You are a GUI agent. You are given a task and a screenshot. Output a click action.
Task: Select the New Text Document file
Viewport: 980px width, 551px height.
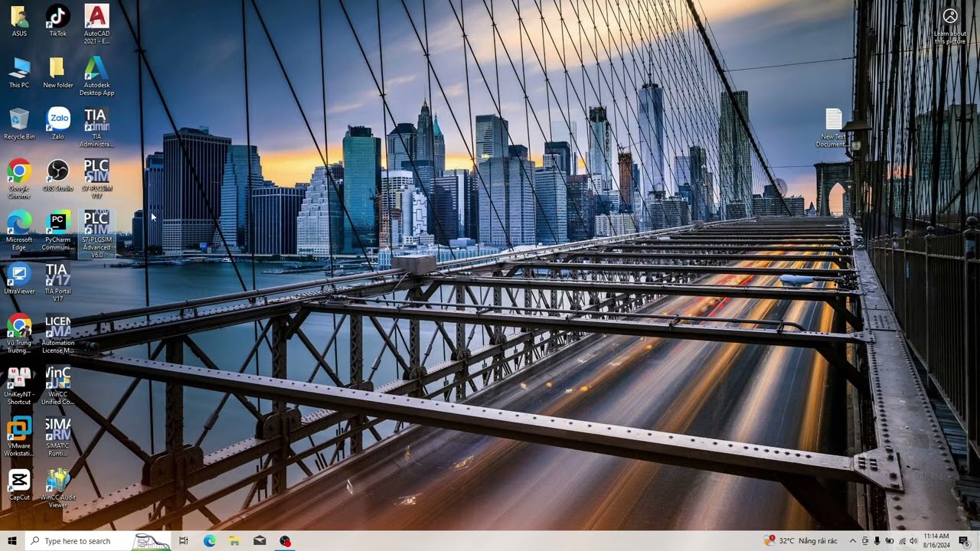833,128
